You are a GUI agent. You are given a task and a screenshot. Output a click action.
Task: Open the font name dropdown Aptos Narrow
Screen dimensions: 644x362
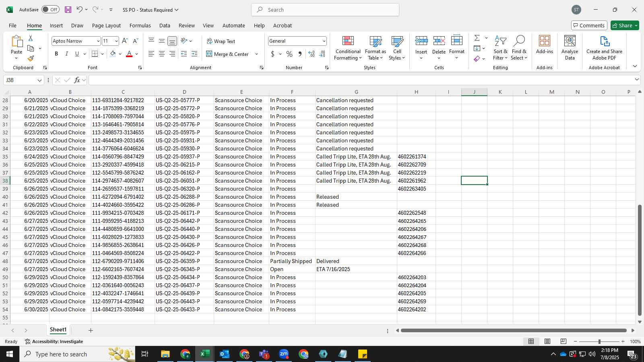98,41
